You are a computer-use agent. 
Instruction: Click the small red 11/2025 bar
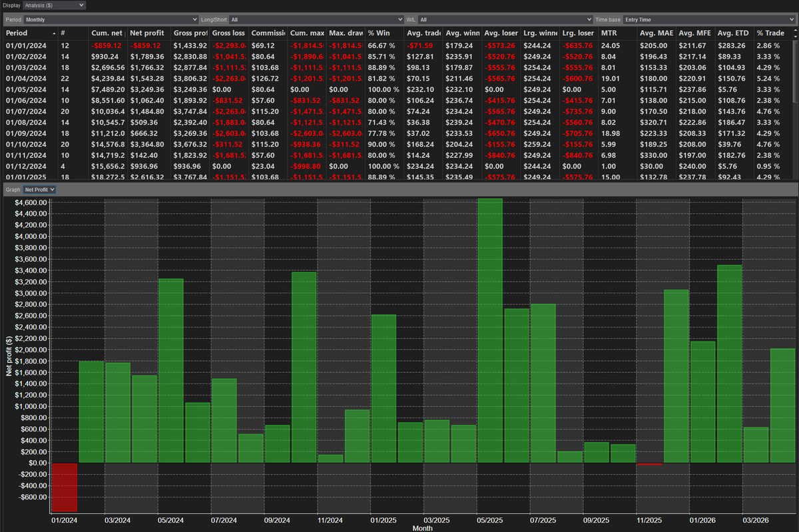[x=650, y=464]
